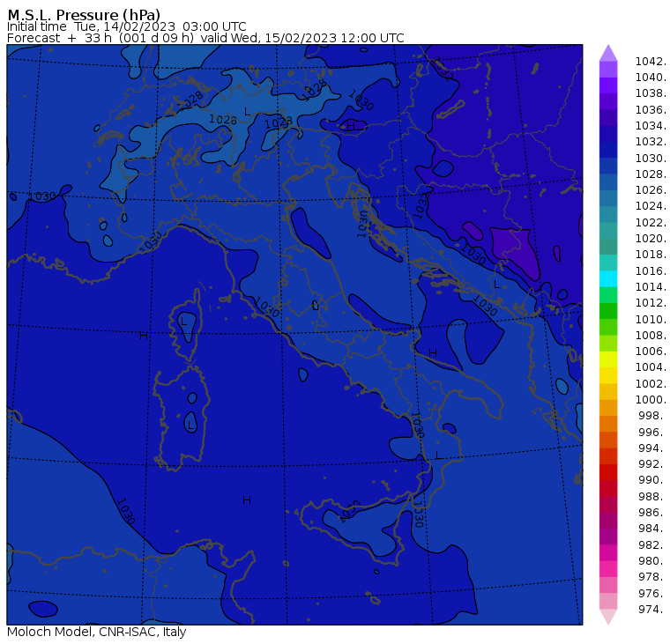Click the cyan legend band between 1014 and 1016
The image size is (670, 644).
608,279
